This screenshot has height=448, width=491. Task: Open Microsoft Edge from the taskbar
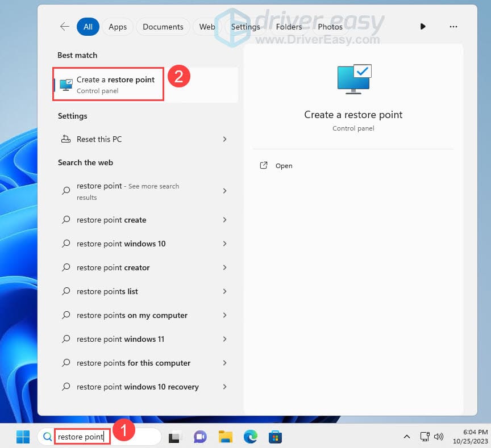coord(250,437)
